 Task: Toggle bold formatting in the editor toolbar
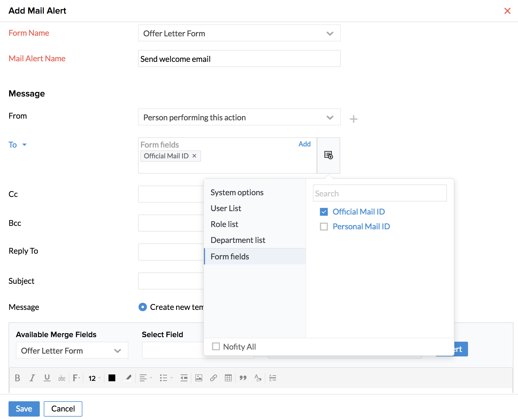17,378
